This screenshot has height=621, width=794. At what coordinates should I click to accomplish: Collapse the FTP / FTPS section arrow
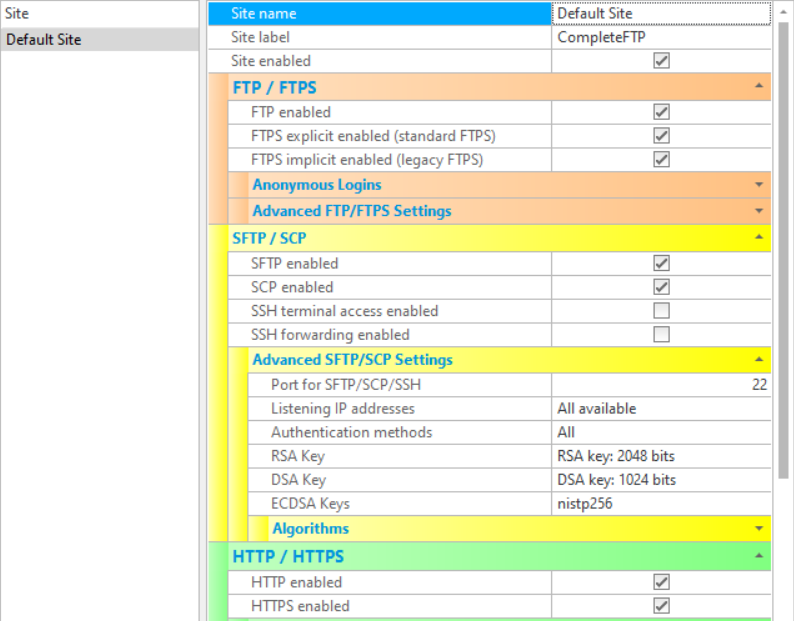click(759, 87)
